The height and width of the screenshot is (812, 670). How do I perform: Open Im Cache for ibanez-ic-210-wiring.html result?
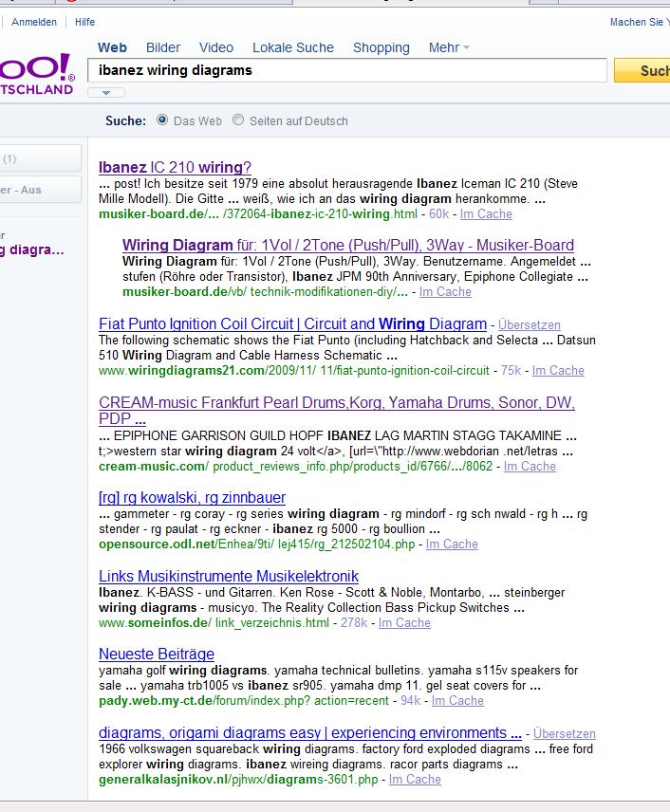point(486,213)
